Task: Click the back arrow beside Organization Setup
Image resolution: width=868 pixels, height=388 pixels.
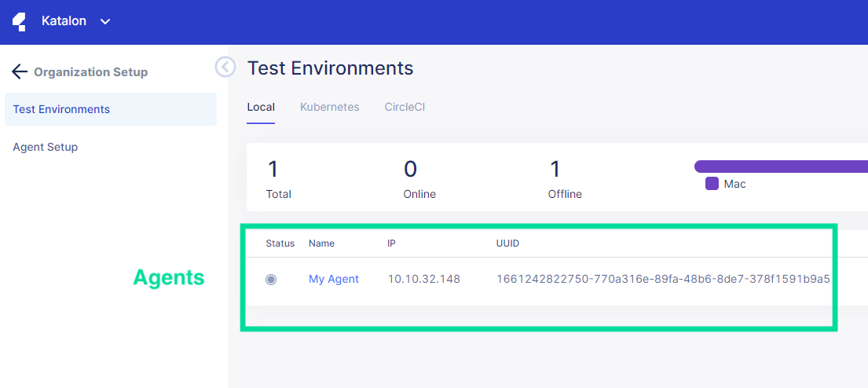Action: point(20,72)
